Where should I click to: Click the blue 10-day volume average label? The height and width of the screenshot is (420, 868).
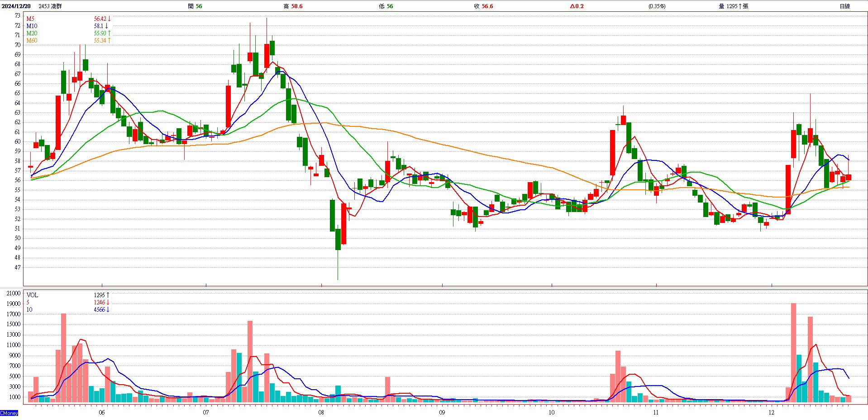[29, 309]
